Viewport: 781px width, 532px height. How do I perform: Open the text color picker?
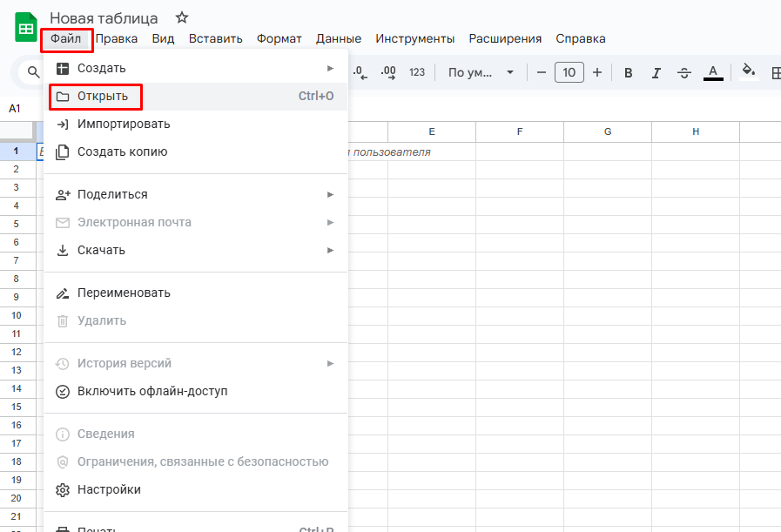[x=713, y=72]
